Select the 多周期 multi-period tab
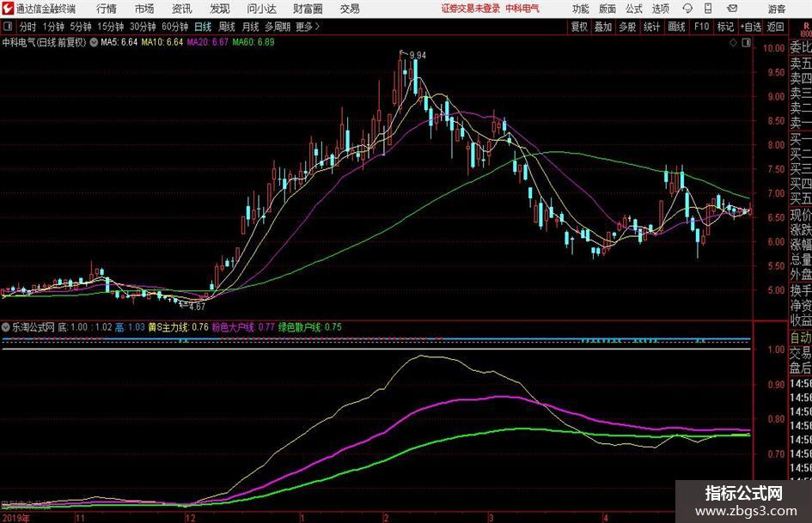The width and height of the screenshot is (812, 523). click(x=278, y=27)
